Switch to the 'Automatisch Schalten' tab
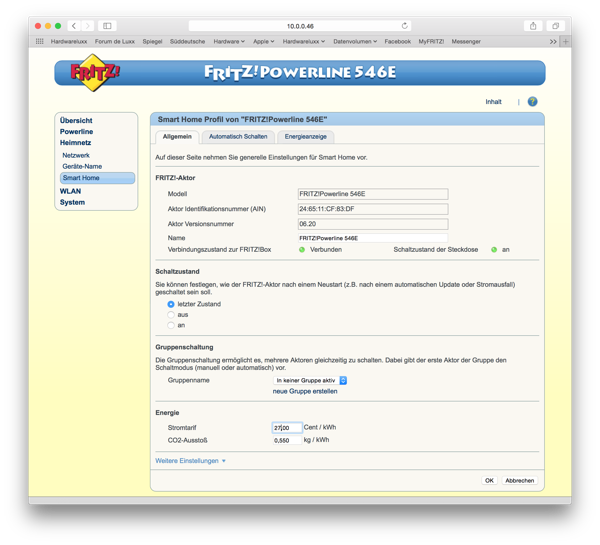 coord(238,137)
